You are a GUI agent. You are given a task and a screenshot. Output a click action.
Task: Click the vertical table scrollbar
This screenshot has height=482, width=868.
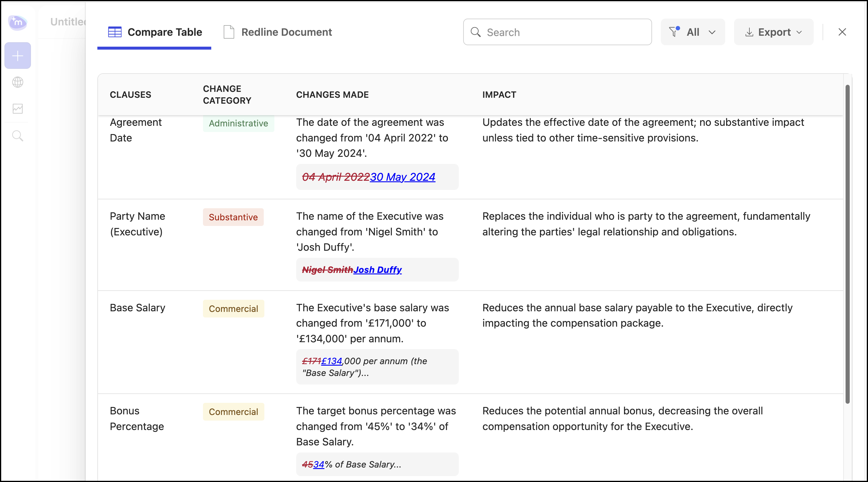point(847,243)
